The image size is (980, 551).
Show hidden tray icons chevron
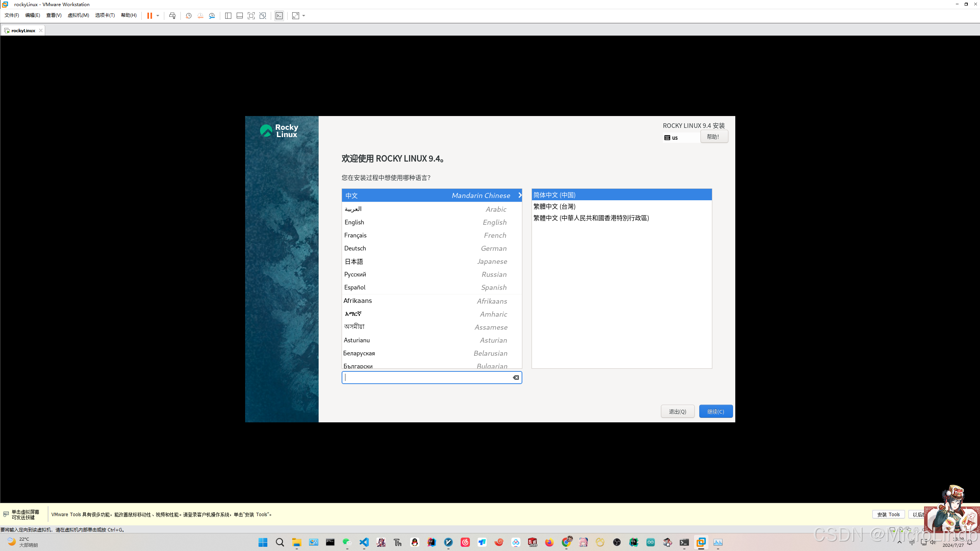tap(900, 542)
